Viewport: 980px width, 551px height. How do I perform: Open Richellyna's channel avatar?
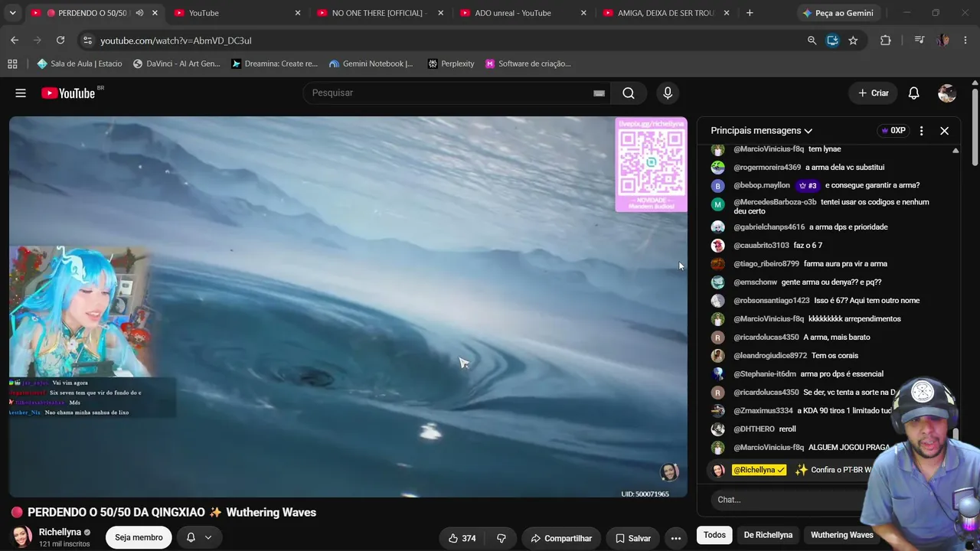(x=22, y=537)
